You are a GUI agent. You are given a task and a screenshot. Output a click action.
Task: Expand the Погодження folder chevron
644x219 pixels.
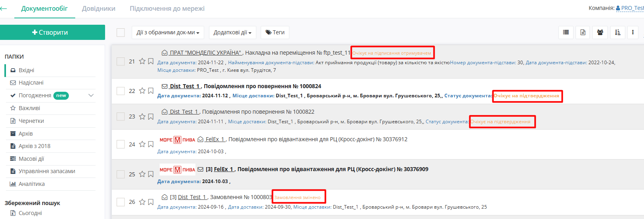(91, 95)
